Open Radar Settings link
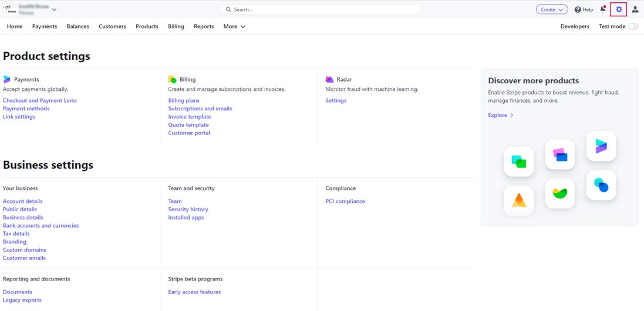 pyautogui.click(x=336, y=100)
